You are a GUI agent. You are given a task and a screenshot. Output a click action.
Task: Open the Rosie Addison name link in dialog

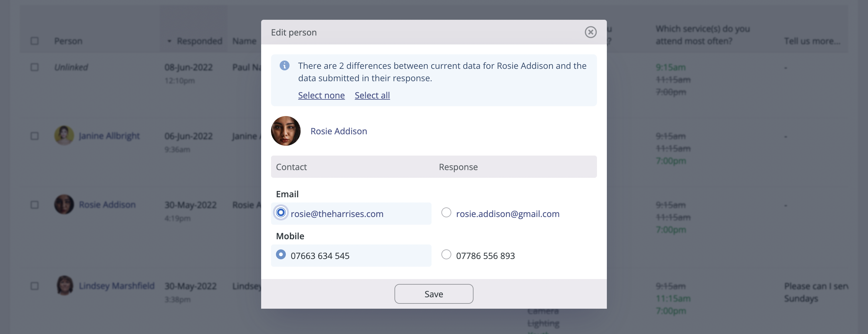click(x=338, y=131)
